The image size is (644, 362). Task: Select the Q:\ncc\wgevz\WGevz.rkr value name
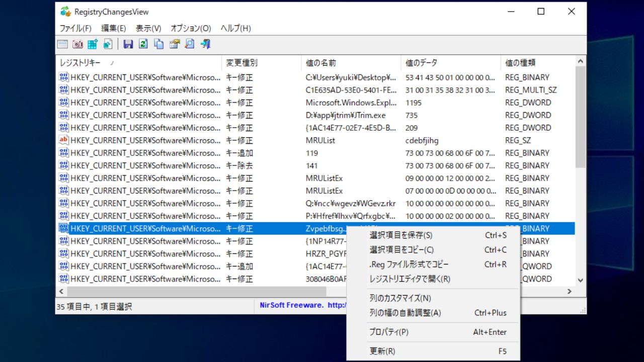(x=351, y=203)
